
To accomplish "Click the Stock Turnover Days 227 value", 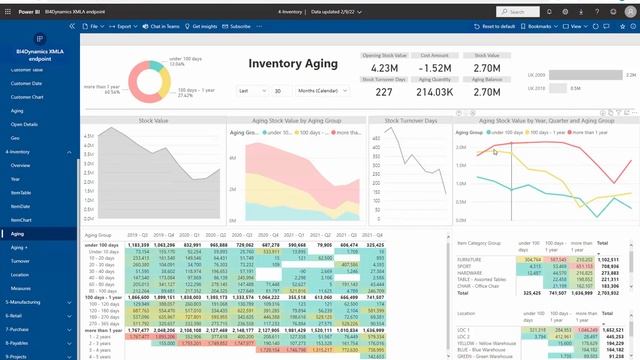I will click(384, 92).
